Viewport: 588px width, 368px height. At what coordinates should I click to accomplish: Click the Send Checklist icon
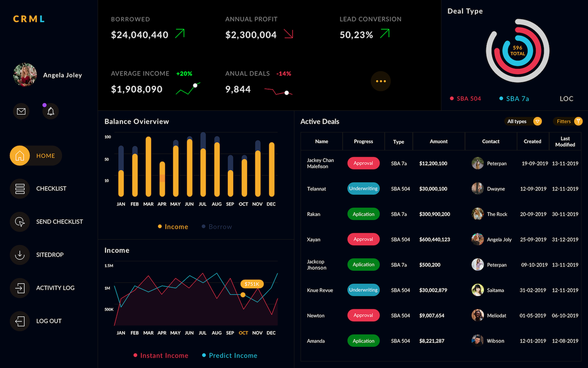20,222
